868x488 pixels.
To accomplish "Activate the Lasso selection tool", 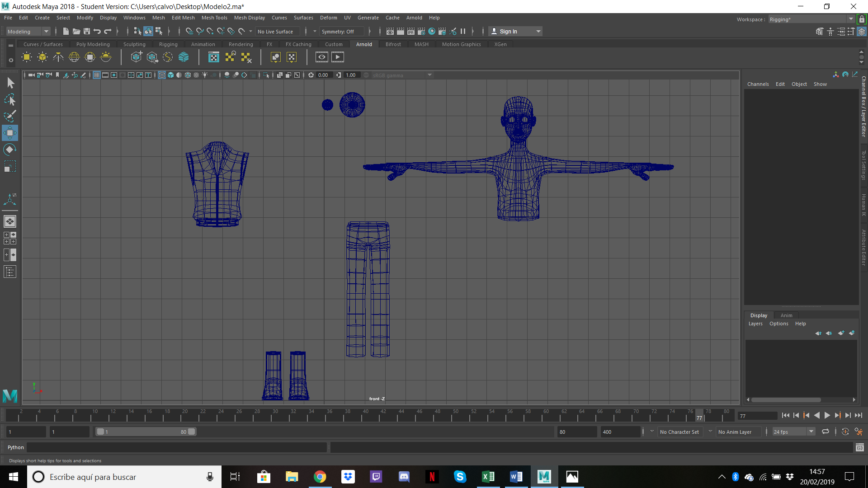I will [10, 99].
